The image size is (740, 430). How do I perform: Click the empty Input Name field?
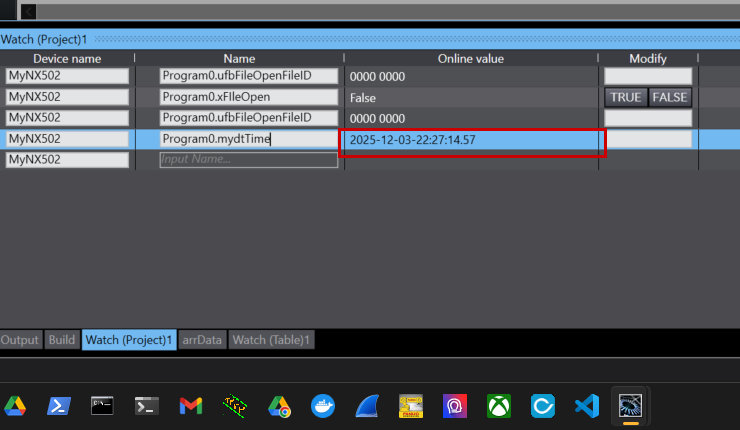(248, 160)
